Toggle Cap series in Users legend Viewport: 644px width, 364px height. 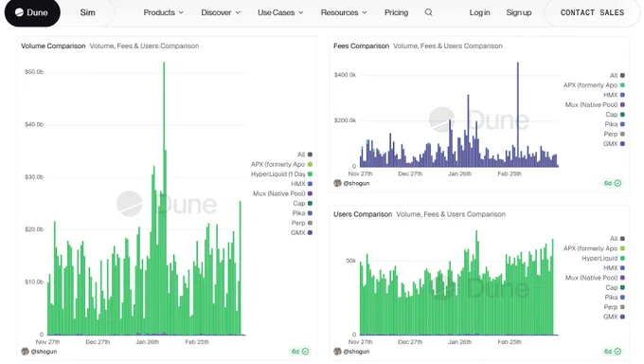[616, 287]
